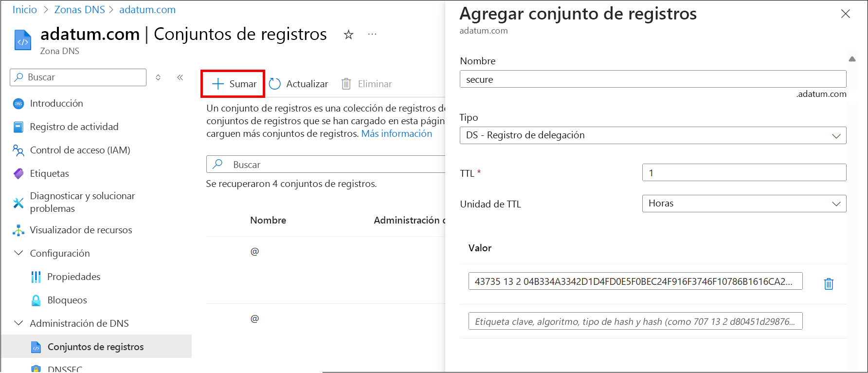Click the Actualizar button label
Screen dimensions: 868x373
[307, 84]
